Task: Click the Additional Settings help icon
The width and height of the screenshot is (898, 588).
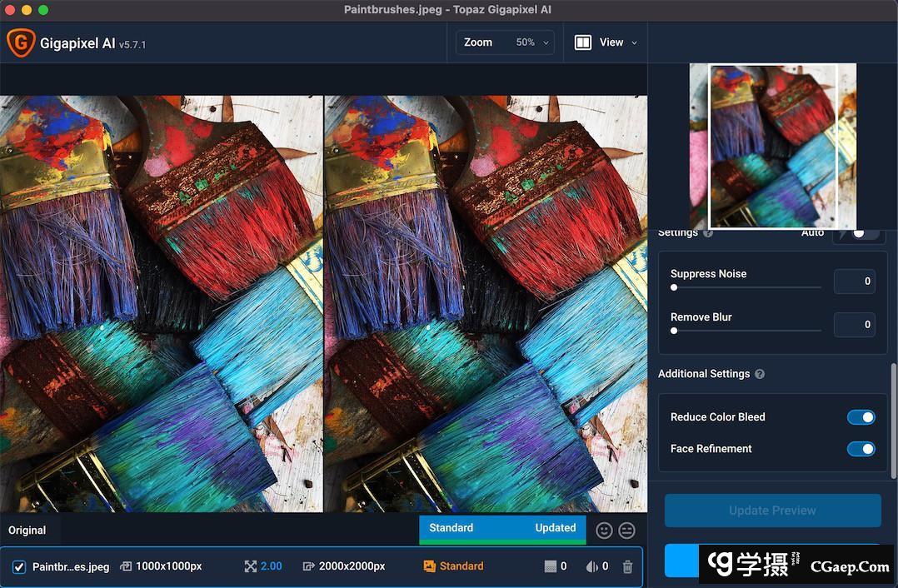Action: click(759, 374)
